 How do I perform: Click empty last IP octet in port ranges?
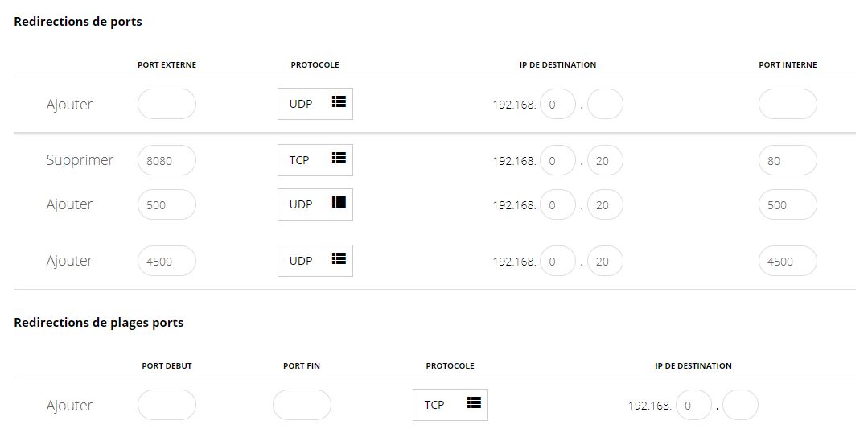pyautogui.click(x=740, y=405)
